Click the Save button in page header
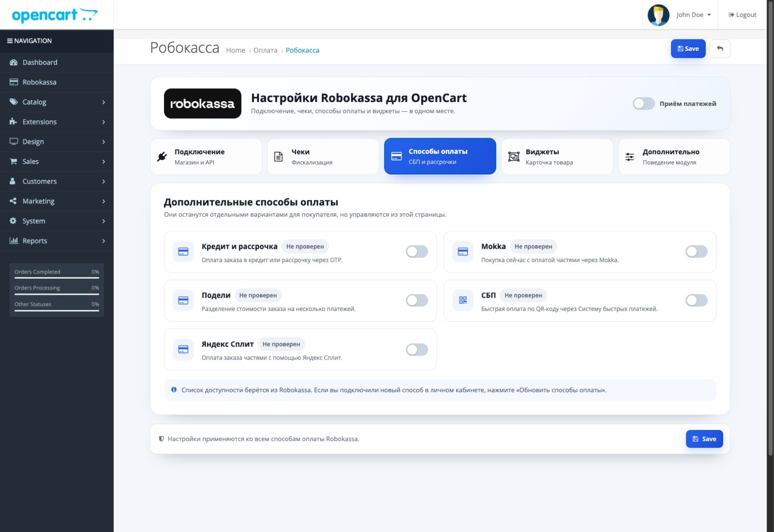 pyautogui.click(x=688, y=49)
